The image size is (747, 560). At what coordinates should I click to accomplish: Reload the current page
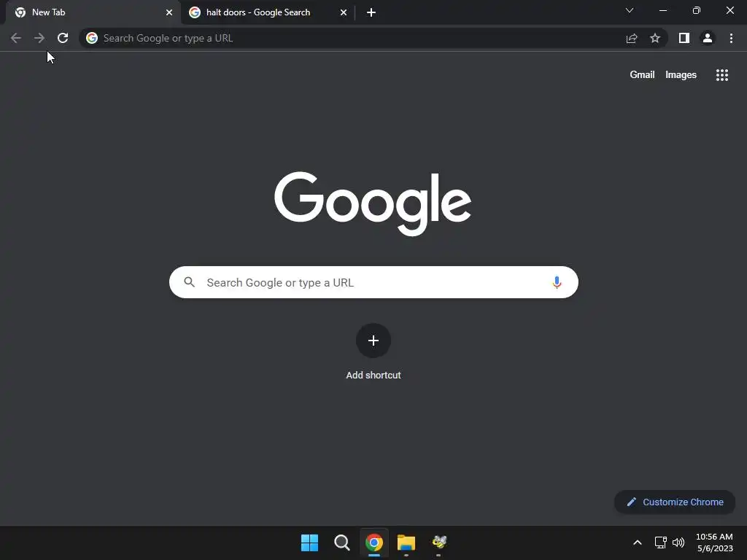point(63,38)
